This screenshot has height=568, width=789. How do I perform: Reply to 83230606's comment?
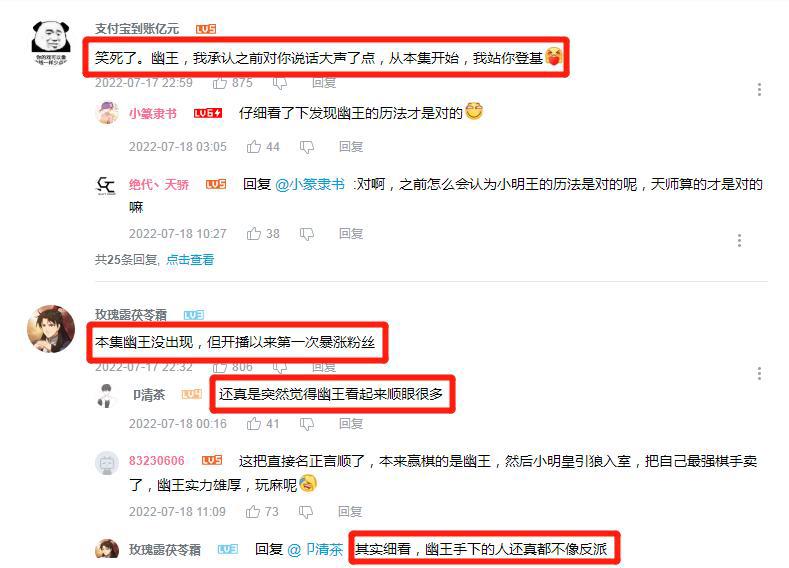coord(350,512)
